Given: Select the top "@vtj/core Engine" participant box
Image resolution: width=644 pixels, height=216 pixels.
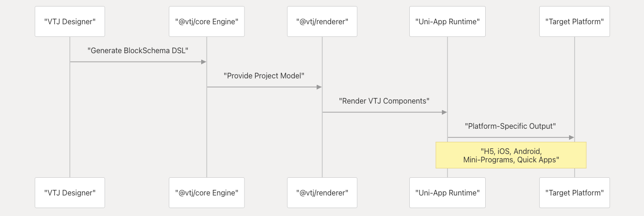Looking at the screenshot, I should [207, 21].
